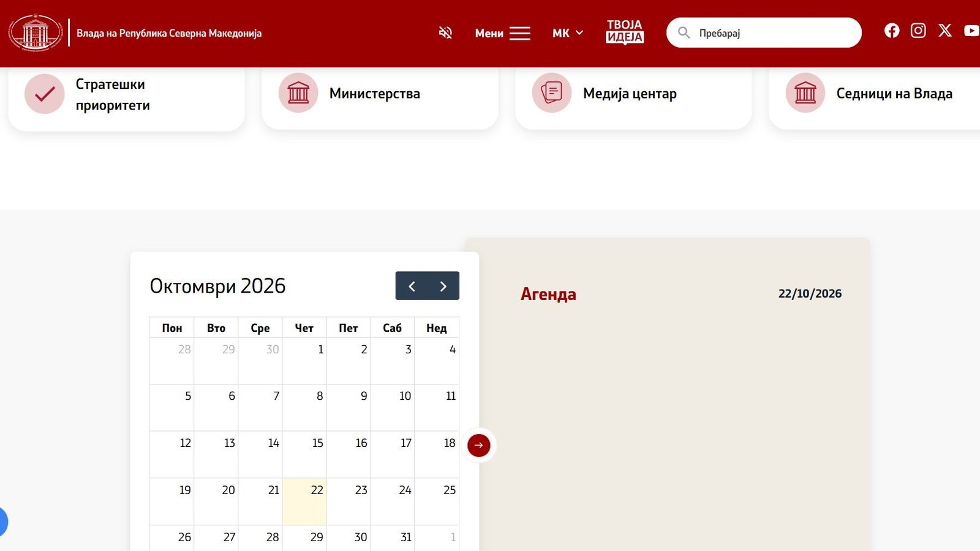Open the Министерства link
This screenshot has height=551, width=980.
coord(375,94)
